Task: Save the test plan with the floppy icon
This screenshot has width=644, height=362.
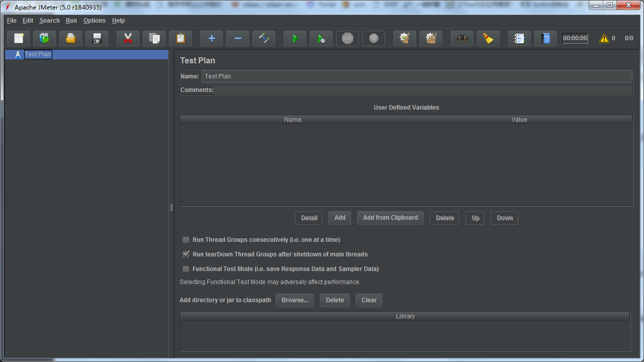Action: pos(97,38)
